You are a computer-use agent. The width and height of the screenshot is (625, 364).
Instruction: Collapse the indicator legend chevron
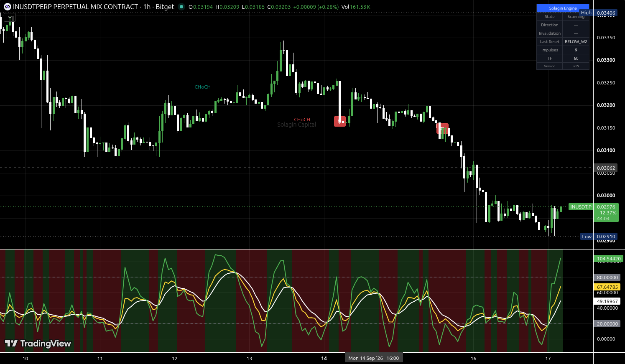point(10,18)
